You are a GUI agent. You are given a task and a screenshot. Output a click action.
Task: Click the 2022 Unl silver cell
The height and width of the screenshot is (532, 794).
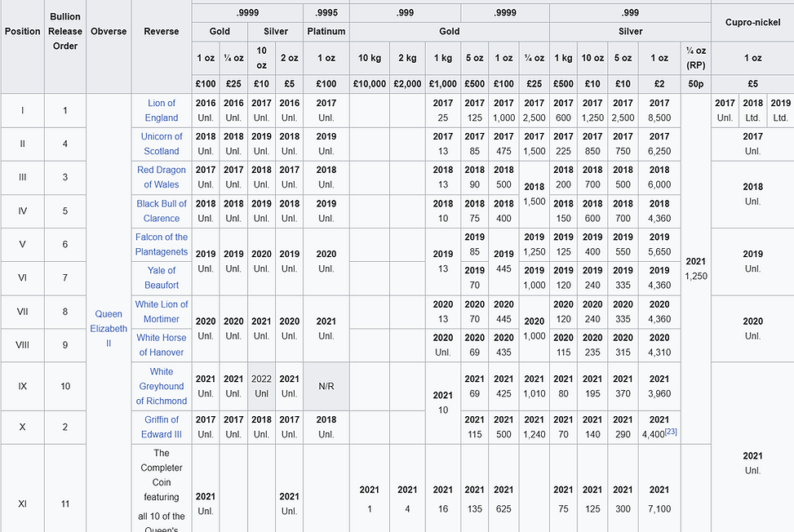tap(261, 386)
